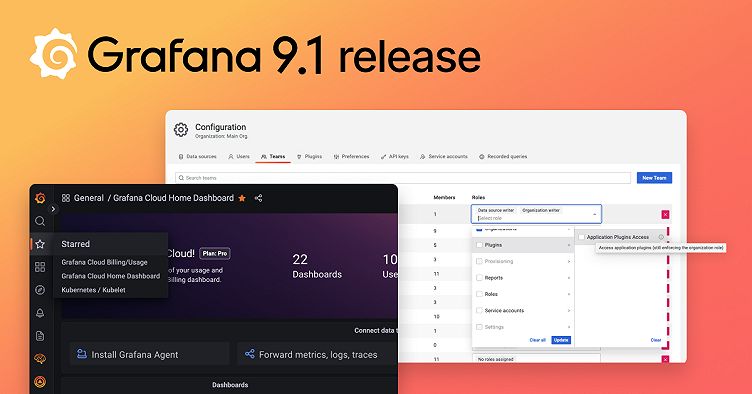The image size is (752, 394).
Task: Collapse the role picker dropdown arrow
Action: tap(595, 214)
